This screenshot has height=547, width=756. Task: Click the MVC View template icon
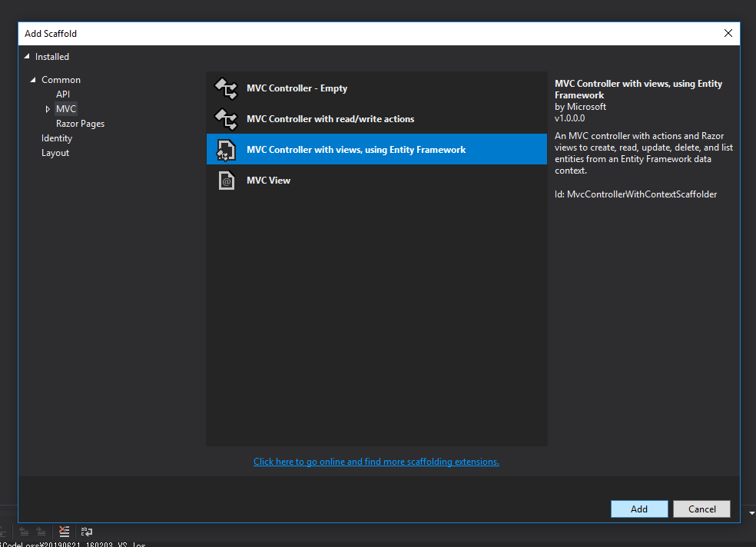pyautogui.click(x=226, y=181)
